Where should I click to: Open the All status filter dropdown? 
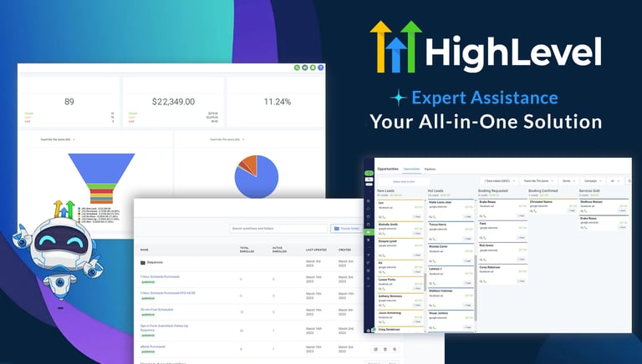click(614, 181)
